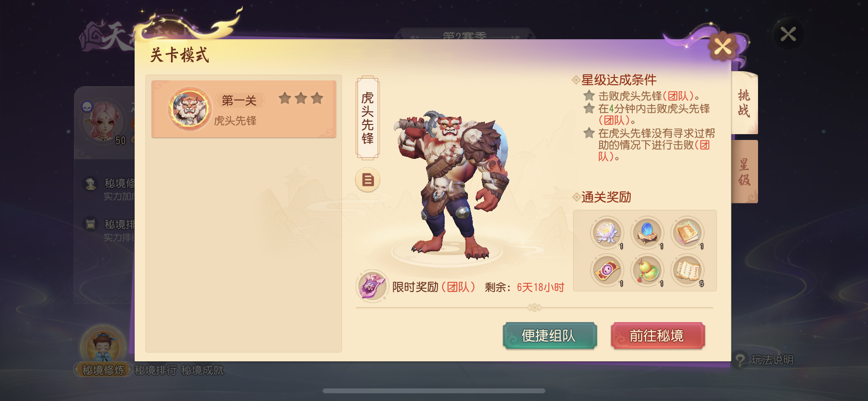The height and width of the screenshot is (401, 868).
Task: Click the 便捷组队 button
Action: point(550,336)
